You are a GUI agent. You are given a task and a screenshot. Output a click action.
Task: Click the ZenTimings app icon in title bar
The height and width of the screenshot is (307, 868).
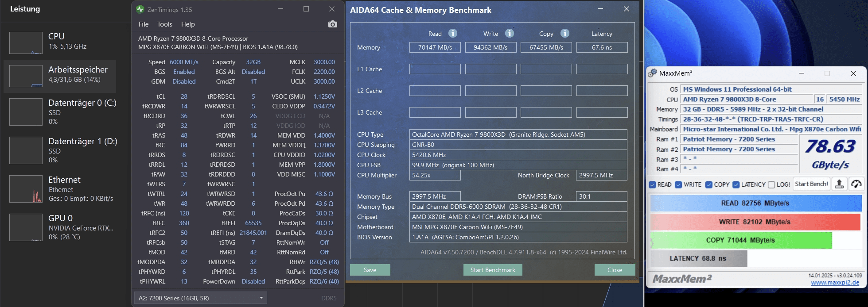140,9
